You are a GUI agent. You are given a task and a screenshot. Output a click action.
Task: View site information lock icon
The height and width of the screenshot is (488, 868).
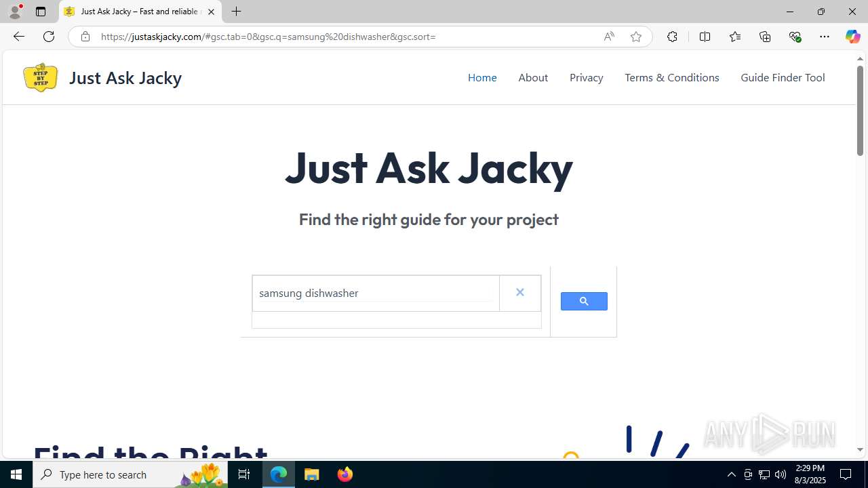coord(85,37)
